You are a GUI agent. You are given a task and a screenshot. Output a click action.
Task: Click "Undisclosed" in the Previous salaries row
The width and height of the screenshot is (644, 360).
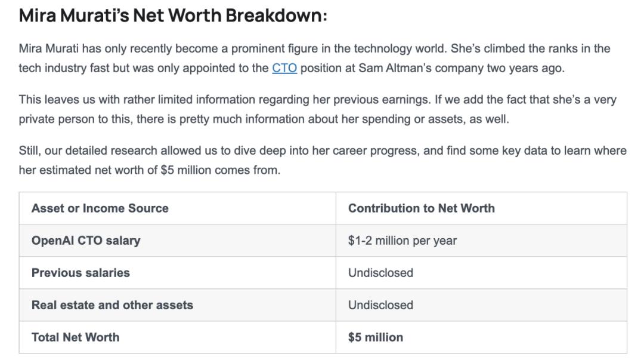point(380,273)
